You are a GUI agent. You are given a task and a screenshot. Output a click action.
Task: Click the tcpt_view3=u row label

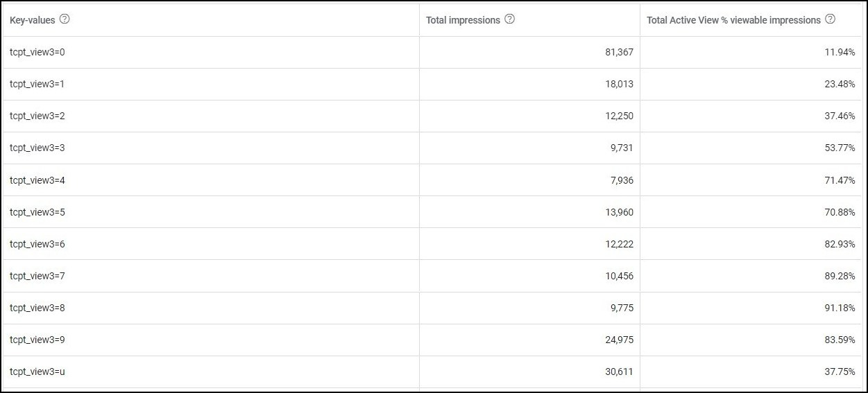[x=37, y=372]
